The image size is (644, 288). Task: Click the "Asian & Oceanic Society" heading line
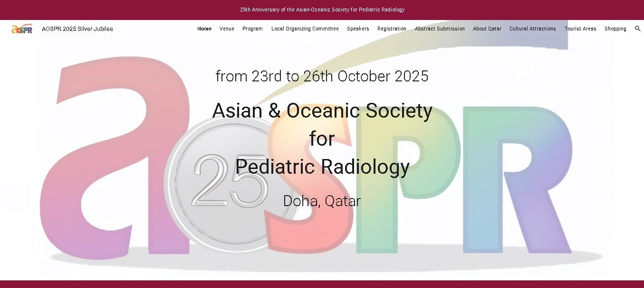pos(322,110)
